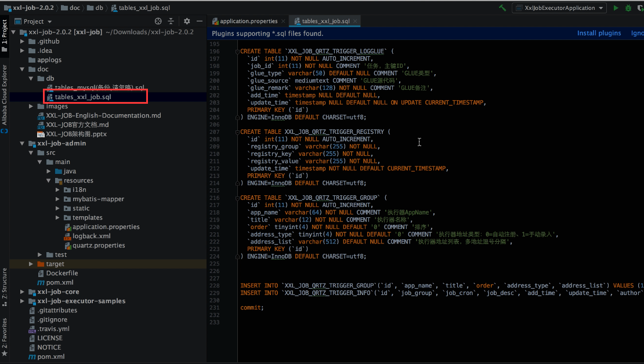
Task: Click the Build project hammer icon
Action: [x=502, y=8]
